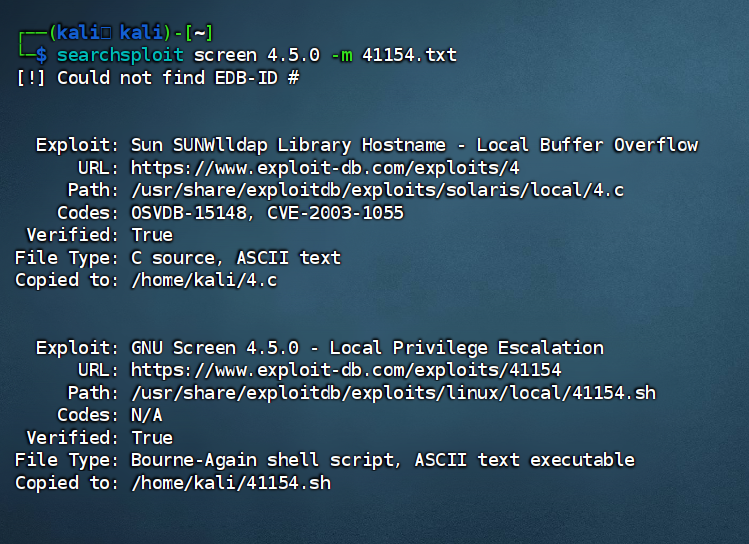The image size is (749, 544).
Task: Click the '-m' flag in the command
Action: click(342, 55)
